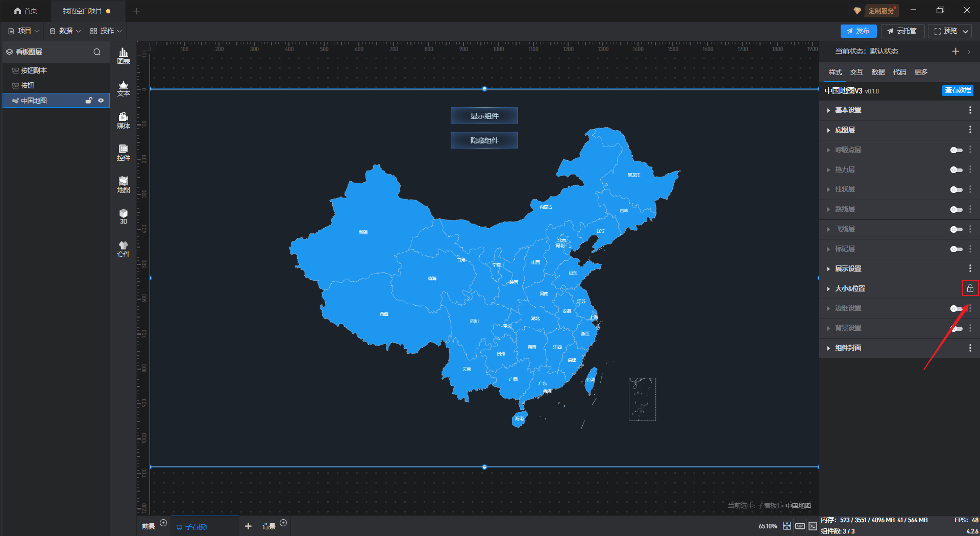Toggle the 呼吸点层 switch on
Viewport: 980px width, 536px height.
(x=956, y=150)
